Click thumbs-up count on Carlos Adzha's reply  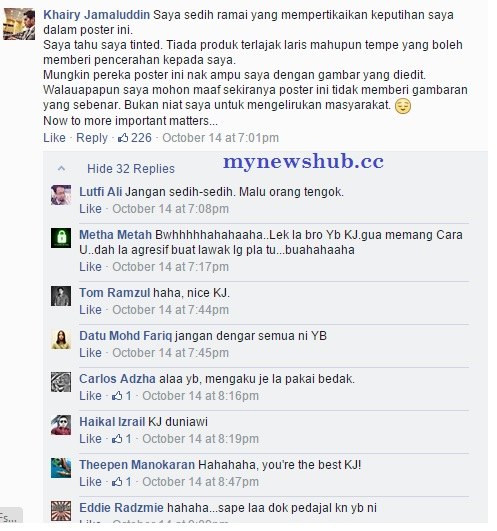pyautogui.click(x=122, y=396)
